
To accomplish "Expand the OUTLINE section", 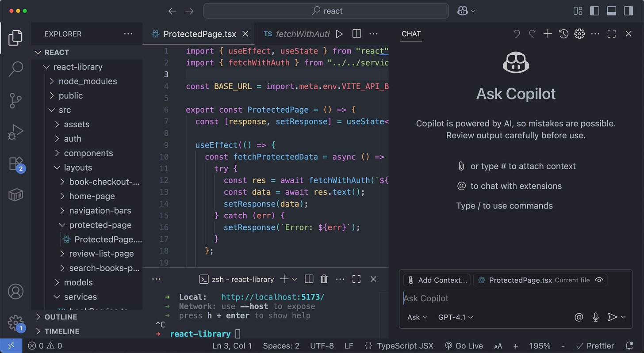I will [x=87, y=317].
